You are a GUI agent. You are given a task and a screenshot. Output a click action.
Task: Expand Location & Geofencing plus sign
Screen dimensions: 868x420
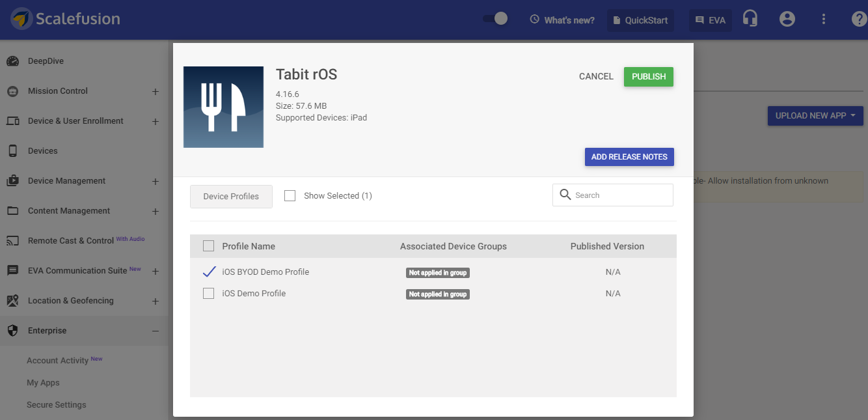click(x=156, y=301)
